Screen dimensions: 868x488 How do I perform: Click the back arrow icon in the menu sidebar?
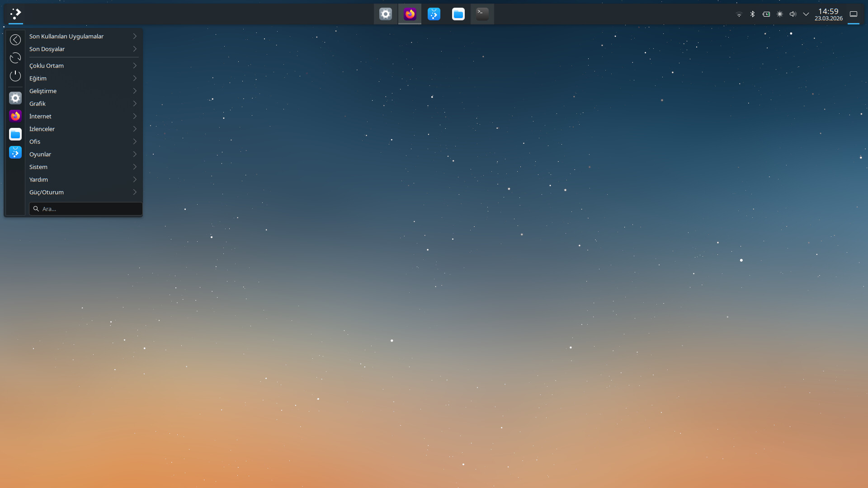pos(15,40)
